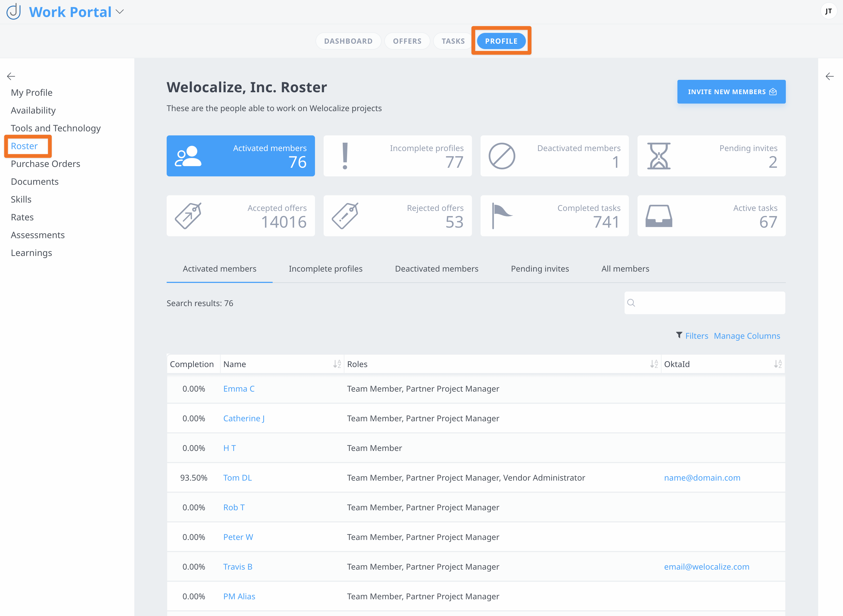The image size is (843, 616).
Task: Click the Completion column header
Action: pyautogui.click(x=192, y=364)
